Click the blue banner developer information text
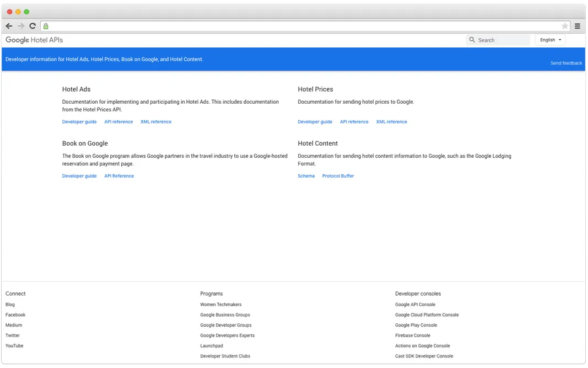This screenshot has height=368, width=588. [x=104, y=60]
